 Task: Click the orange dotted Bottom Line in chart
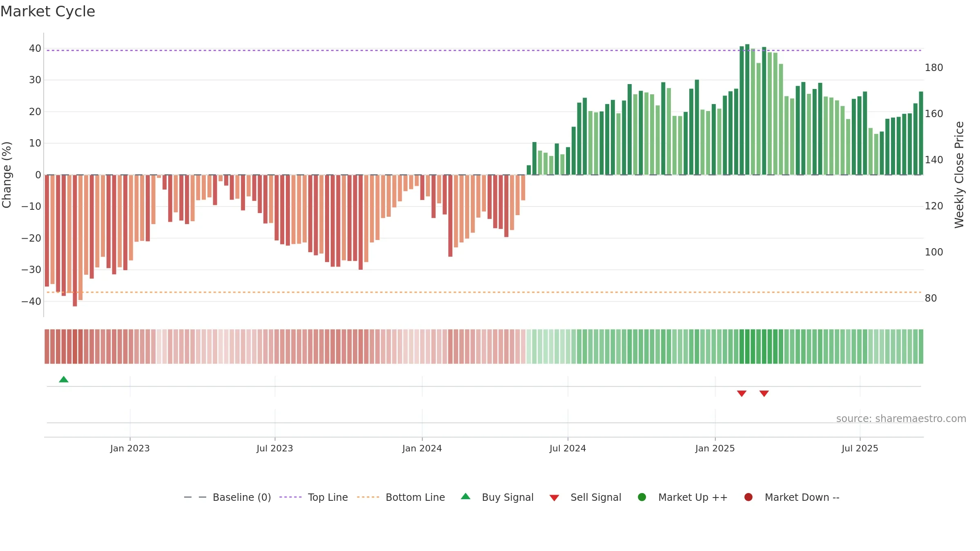click(484, 292)
